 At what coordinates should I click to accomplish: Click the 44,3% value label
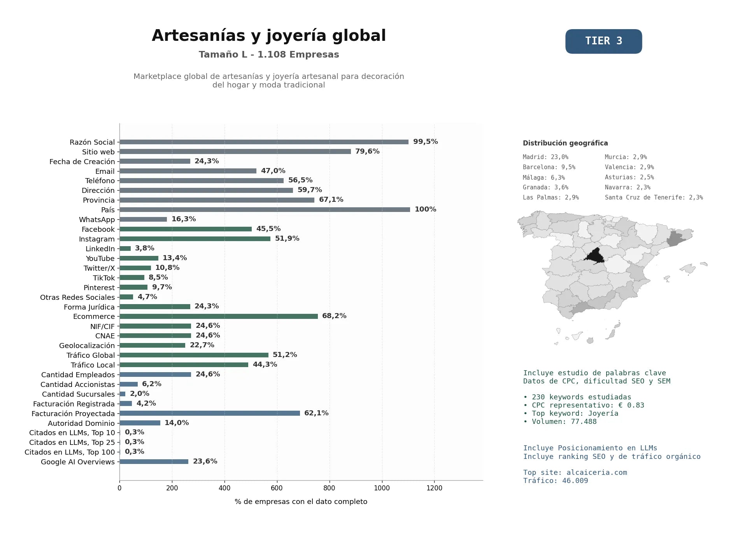(265, 364)
